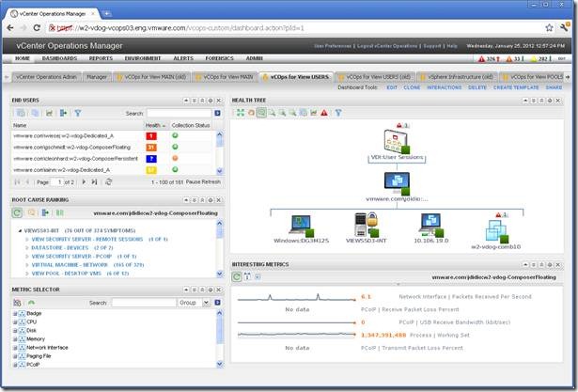
Task: Switch to vCenter Operations Admin tab
Action: 46,77
